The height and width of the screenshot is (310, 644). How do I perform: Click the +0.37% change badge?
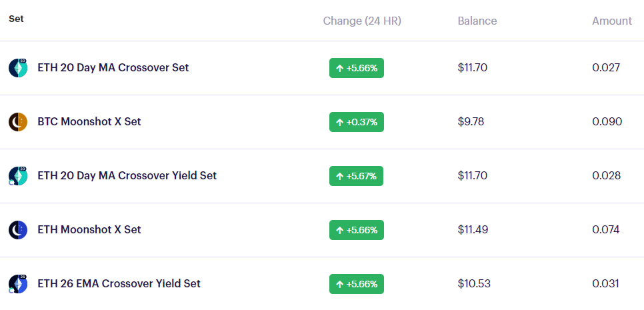click(357, 122)
